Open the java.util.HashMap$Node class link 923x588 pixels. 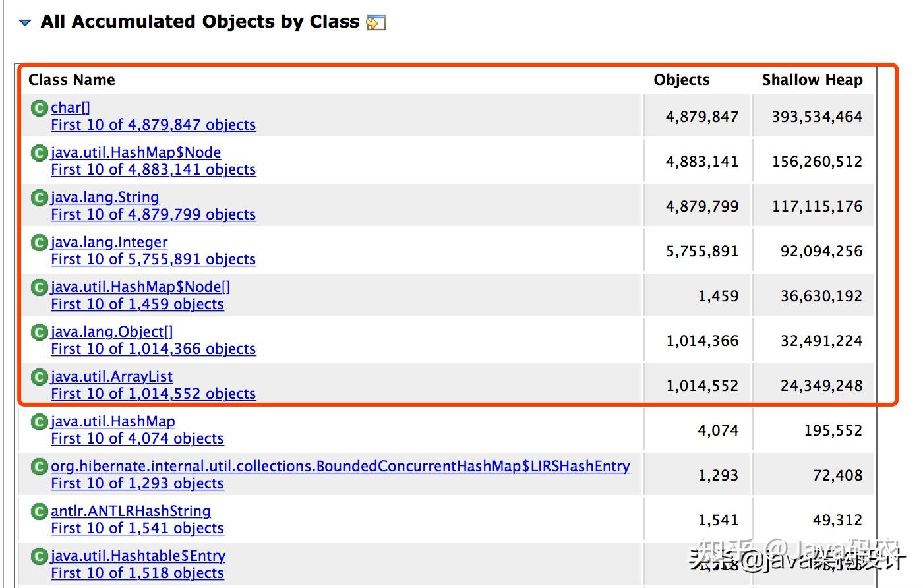coord(136,152)
